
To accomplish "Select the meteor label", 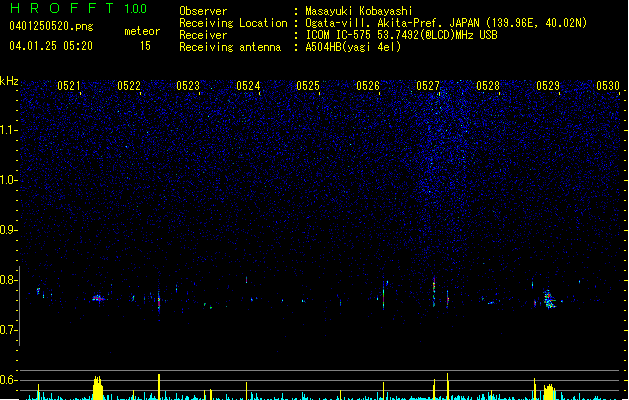I will pos(142,31).
